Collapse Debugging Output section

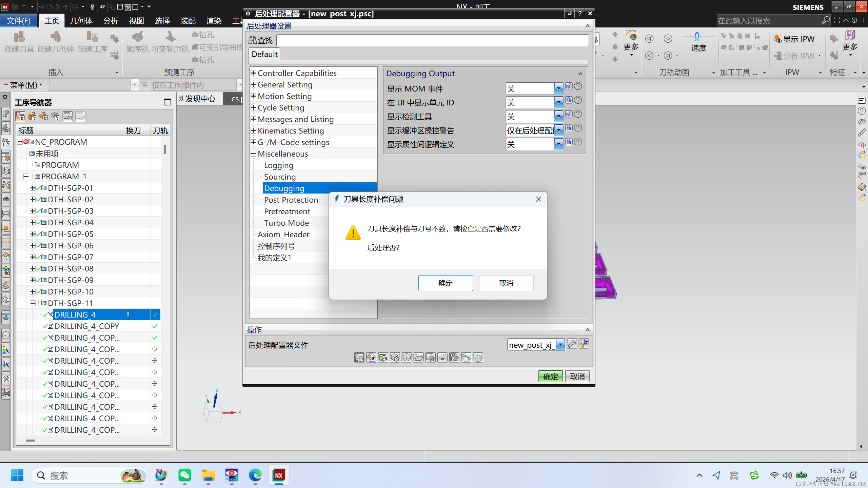tap(580, 74)
